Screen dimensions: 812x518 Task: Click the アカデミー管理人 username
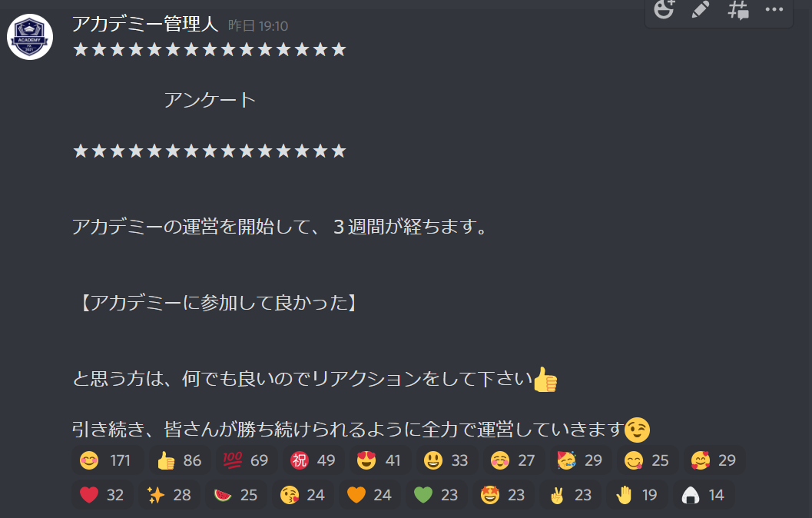pyautogui.click(x=145, y=25)
